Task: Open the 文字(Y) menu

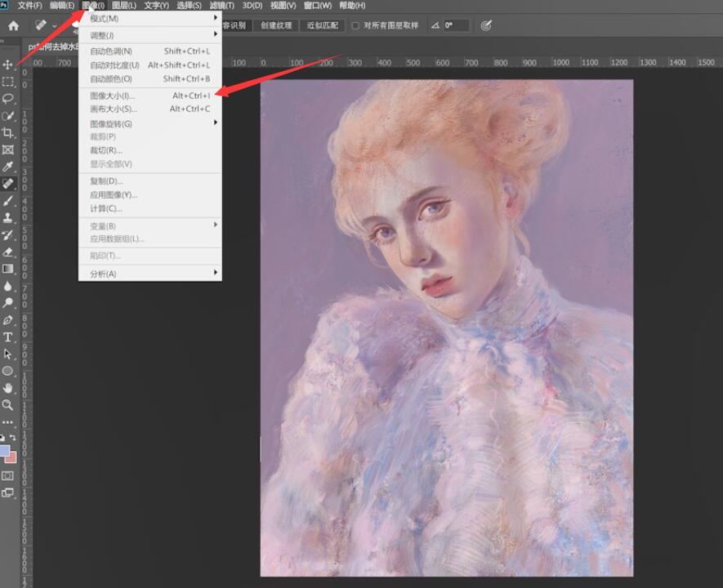Action: [156, 6]
